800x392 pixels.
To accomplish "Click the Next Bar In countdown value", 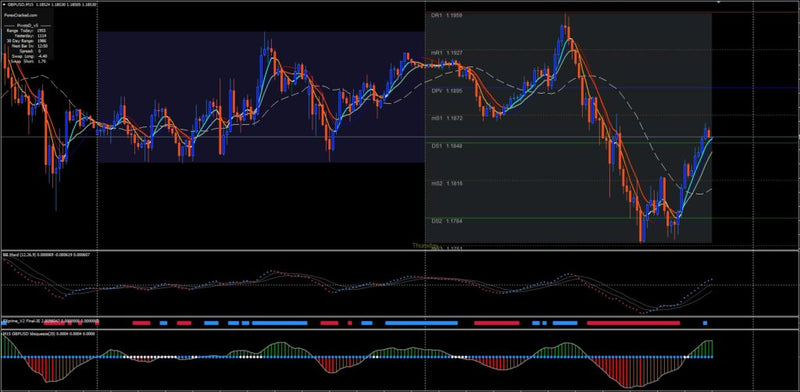I will click(x=43, y=45).
